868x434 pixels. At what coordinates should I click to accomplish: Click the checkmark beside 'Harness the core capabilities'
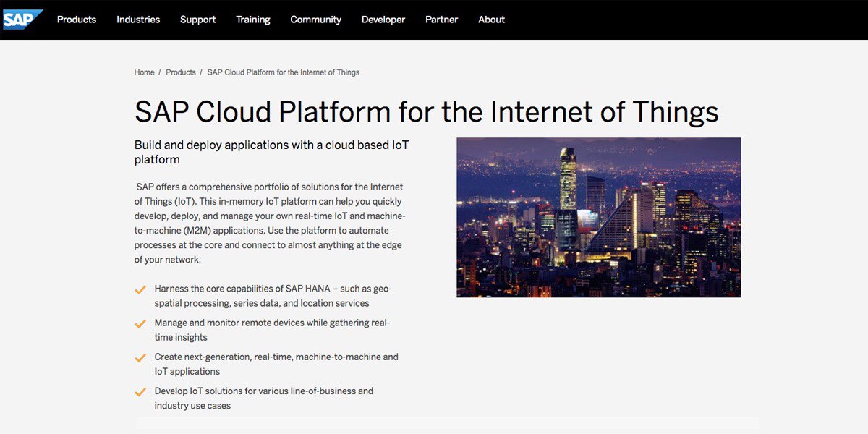coord(140,289)
